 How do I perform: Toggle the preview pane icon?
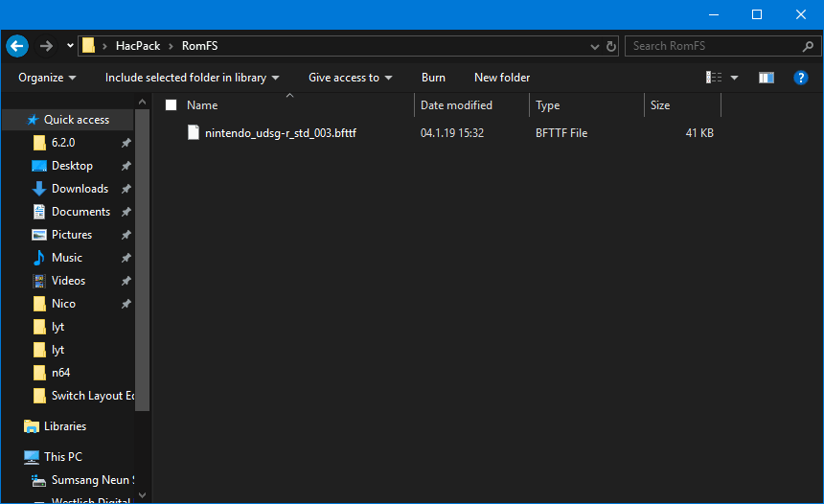[767, 78]
